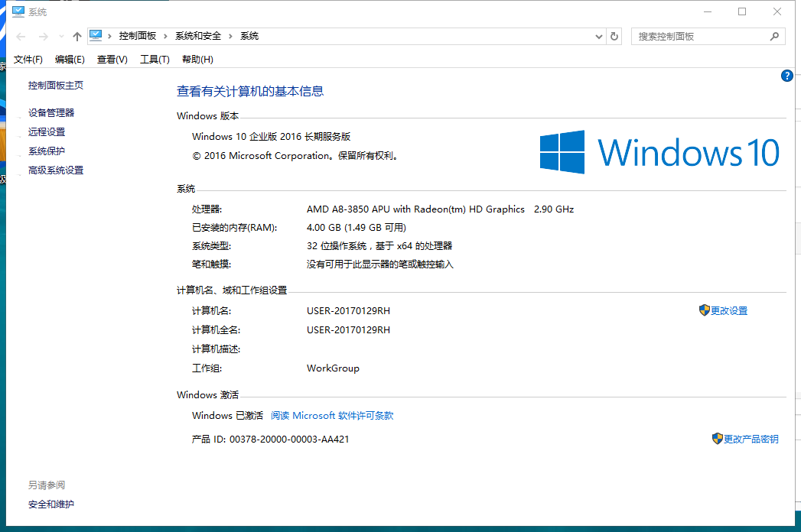Expand chevron after 控制面板 breadcrumb
Image resolution: width=801 pixels, height=532 pixels.
pyautogui.click(x=165, y=36)
